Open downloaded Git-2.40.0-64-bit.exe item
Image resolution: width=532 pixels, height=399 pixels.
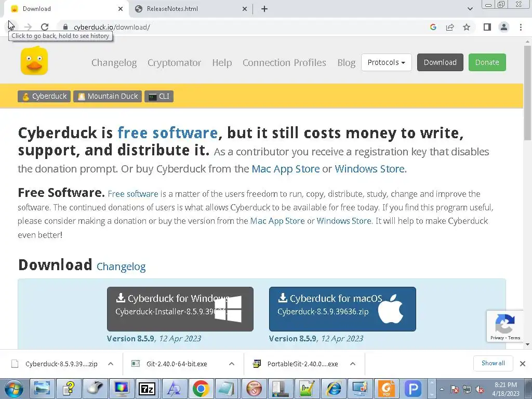pos(177,364)
